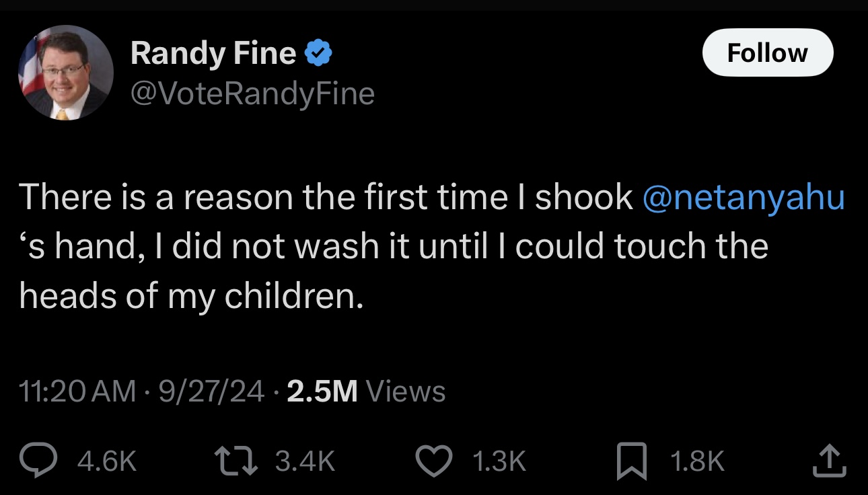Like the post with the heart icon
The width and height of the screenshot is (868, 495).
click(x=435, y=461)
